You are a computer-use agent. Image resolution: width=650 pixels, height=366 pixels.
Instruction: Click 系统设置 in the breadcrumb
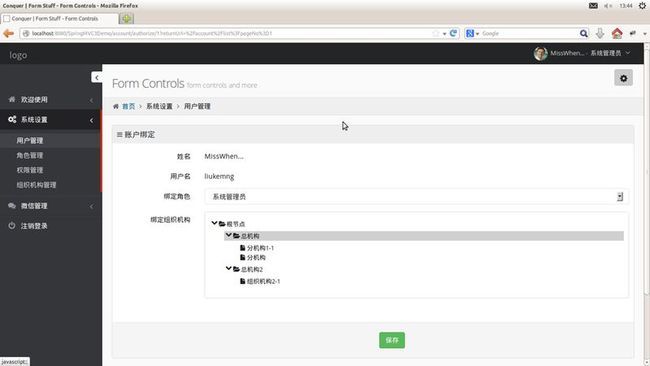(x=159, y=107)
